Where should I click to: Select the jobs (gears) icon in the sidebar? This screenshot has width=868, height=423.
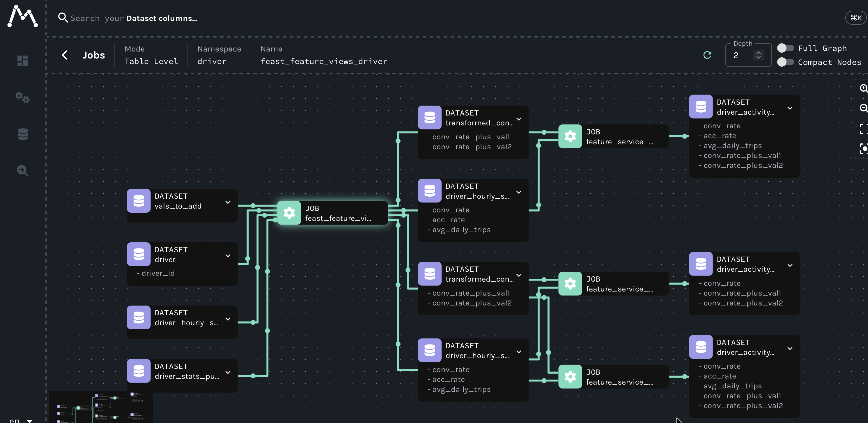(22, 98)
